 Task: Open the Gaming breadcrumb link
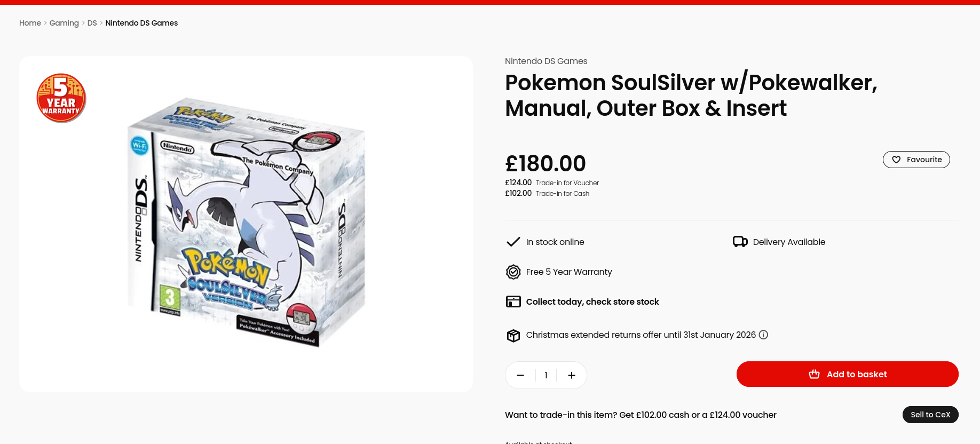64,23
